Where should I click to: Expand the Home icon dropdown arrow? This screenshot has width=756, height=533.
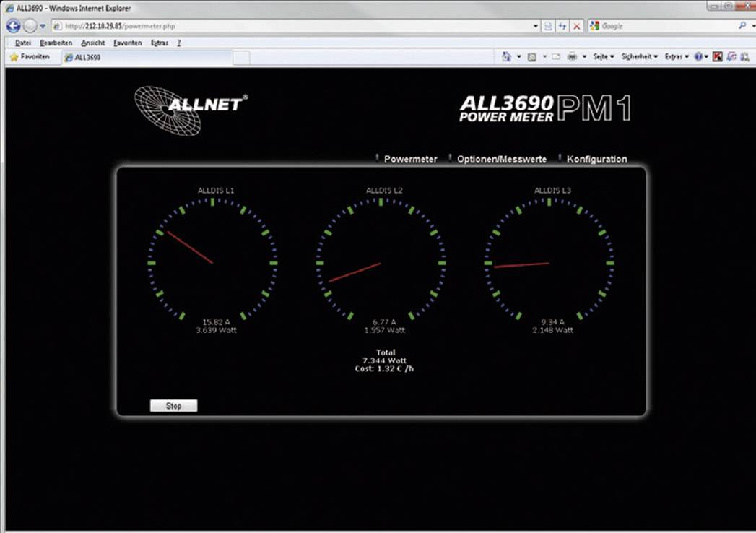click(518, 57)
